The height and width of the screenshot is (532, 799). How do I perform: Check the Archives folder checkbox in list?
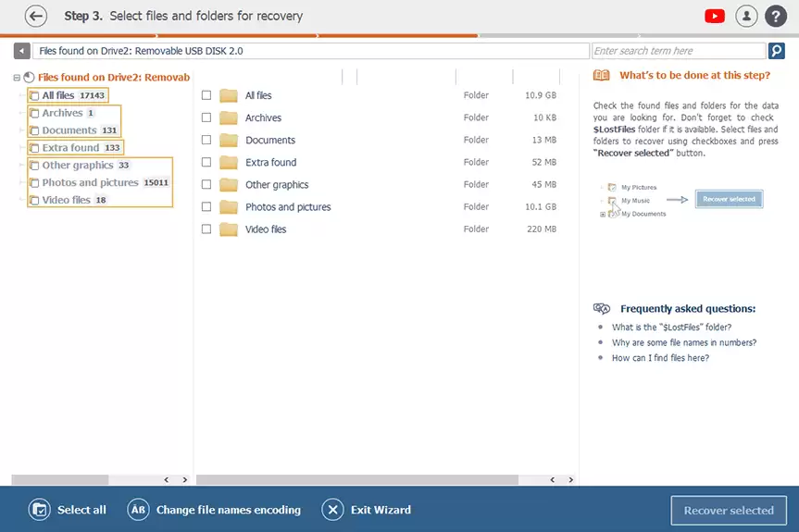pos(206,118)
